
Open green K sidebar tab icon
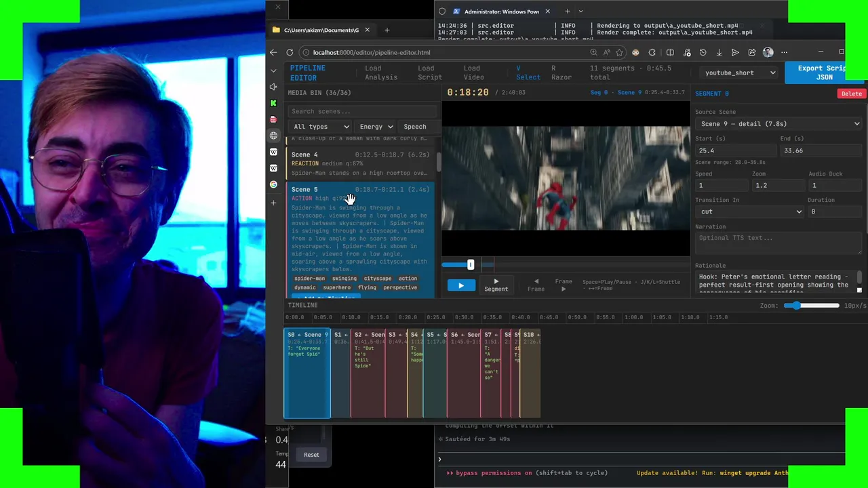coord(273,103)
